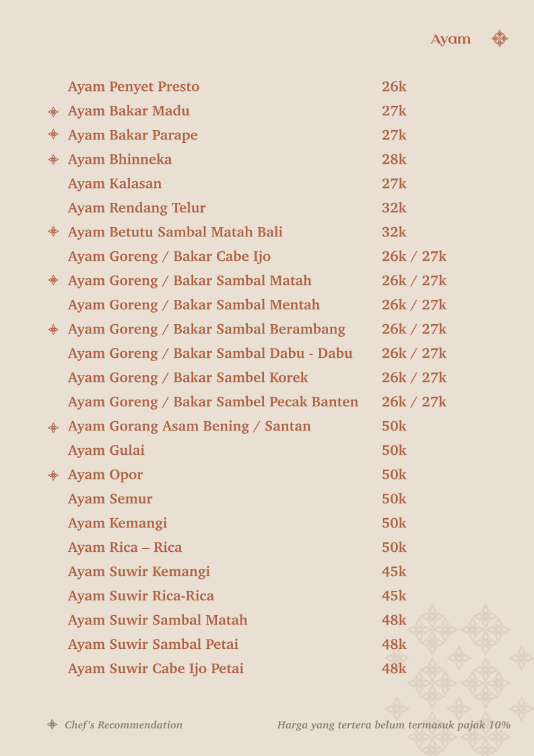534x756 pixels.
Task: Click the Ayam section header title
Action: (x=450, y=40)
